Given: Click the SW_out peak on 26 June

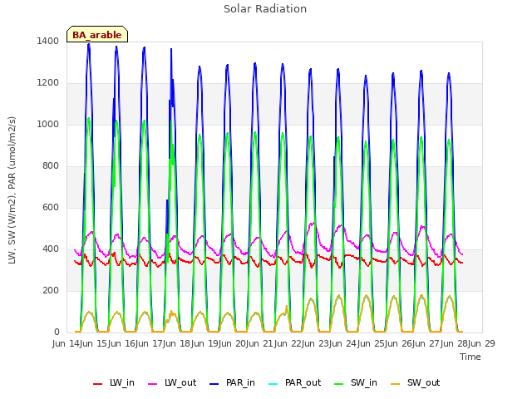Looking at the screenshot, I should click(x=421, y=296).
